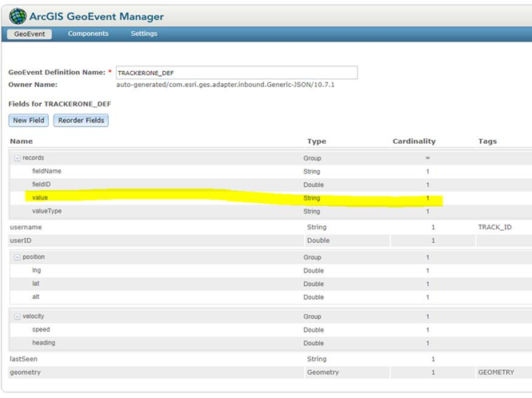Collapse the position group
532x398 pixels.
tap(17, 257)
